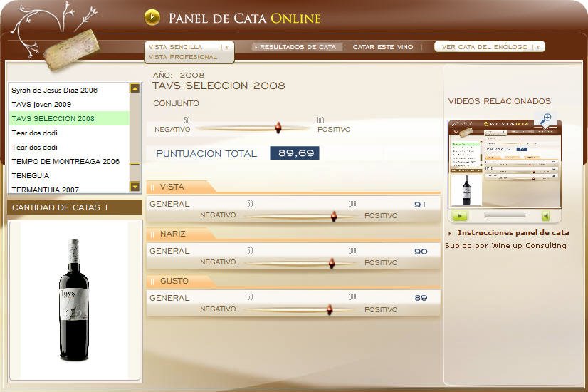Click the Nariz score value 90
588x392 pixels.
421,252
